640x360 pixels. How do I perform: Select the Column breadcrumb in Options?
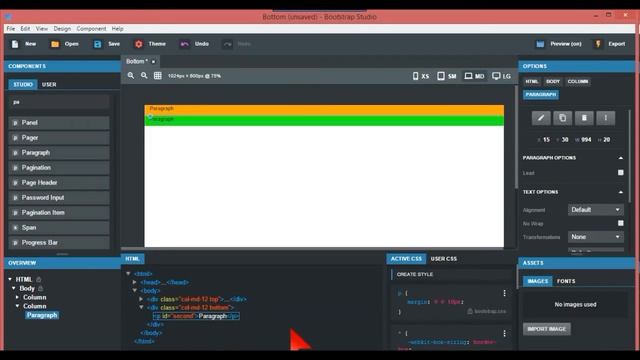click(x=578, y=82)
